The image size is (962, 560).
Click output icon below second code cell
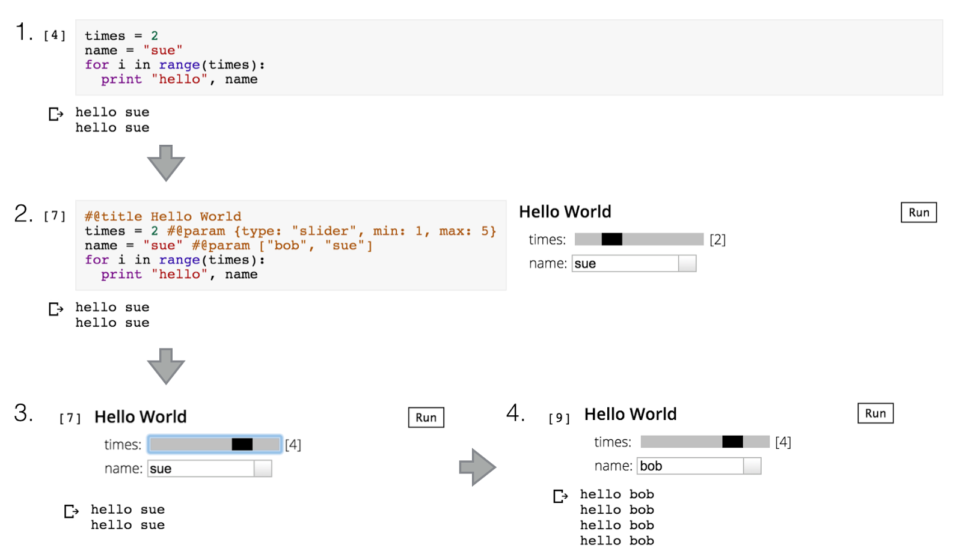tap(55, 309)
